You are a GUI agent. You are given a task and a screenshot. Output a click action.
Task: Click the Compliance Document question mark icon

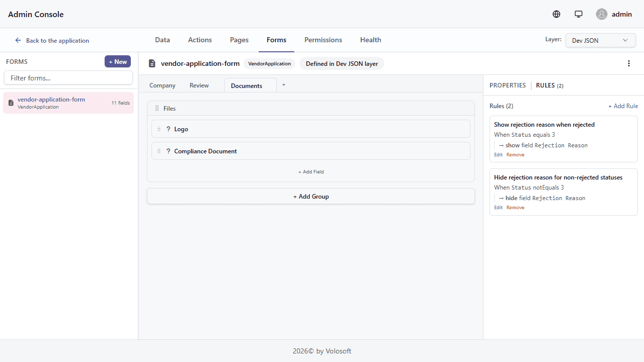[x=169, y=151]
